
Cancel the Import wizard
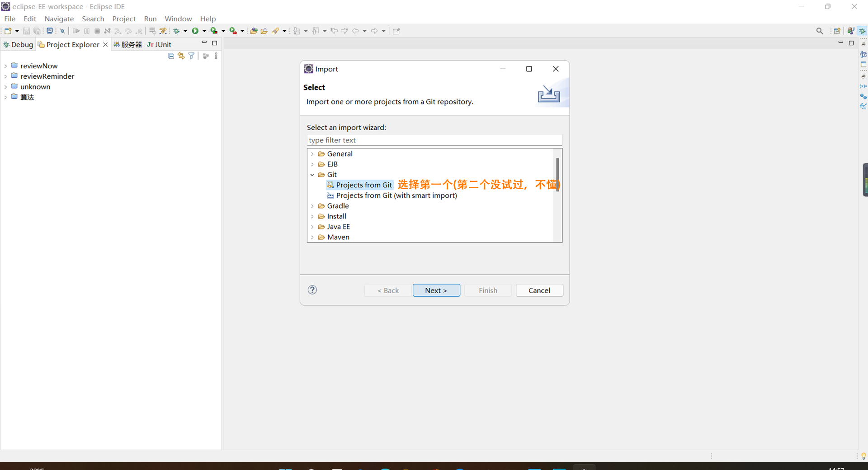[x=539, y=290]
